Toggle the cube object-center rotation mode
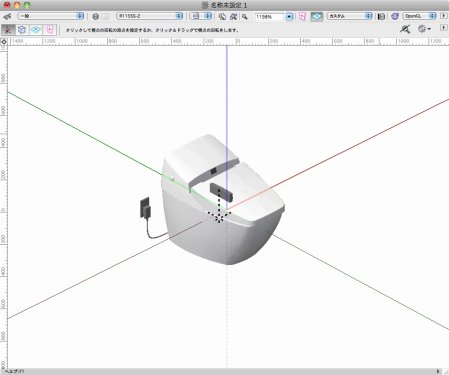The height and width of the screenshot is (375, 449). pyautogui.click(x=22, y=30)
